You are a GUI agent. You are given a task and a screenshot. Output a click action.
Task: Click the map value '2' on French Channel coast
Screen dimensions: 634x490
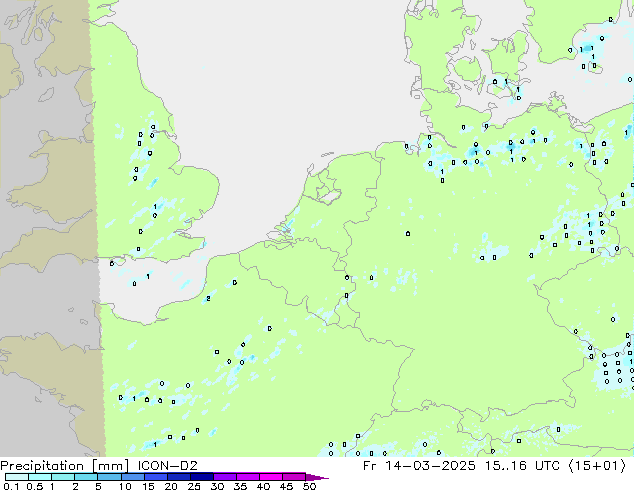(208, 298)
